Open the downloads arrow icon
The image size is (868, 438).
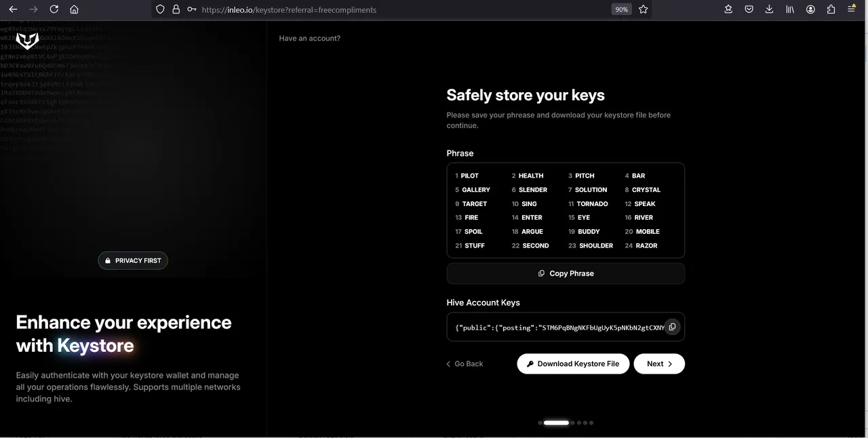coord(769,9)
